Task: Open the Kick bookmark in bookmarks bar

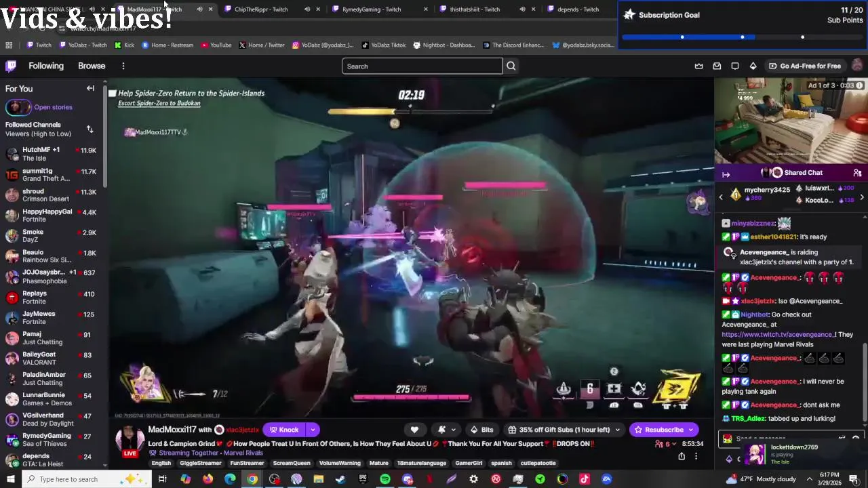Action: (124, 45)
